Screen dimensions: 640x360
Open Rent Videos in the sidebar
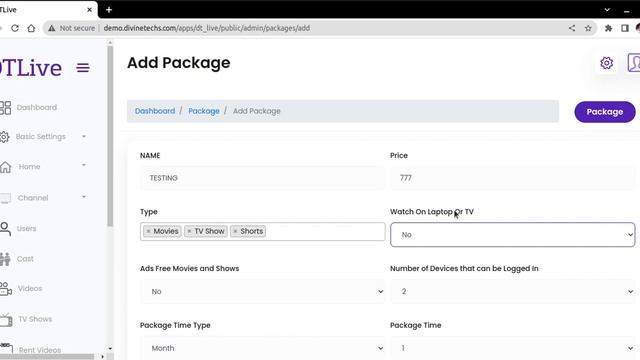coord(40,350)
